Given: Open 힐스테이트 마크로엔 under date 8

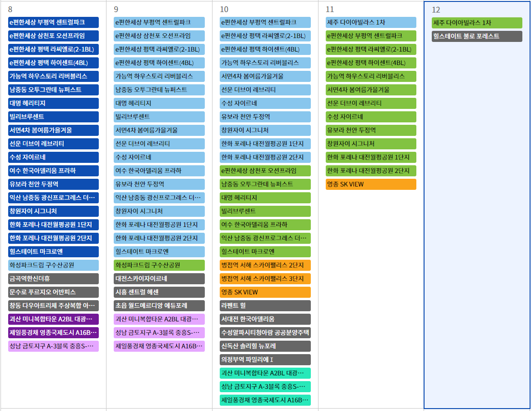Looking at the screenshot, I should tap(53, 252).
